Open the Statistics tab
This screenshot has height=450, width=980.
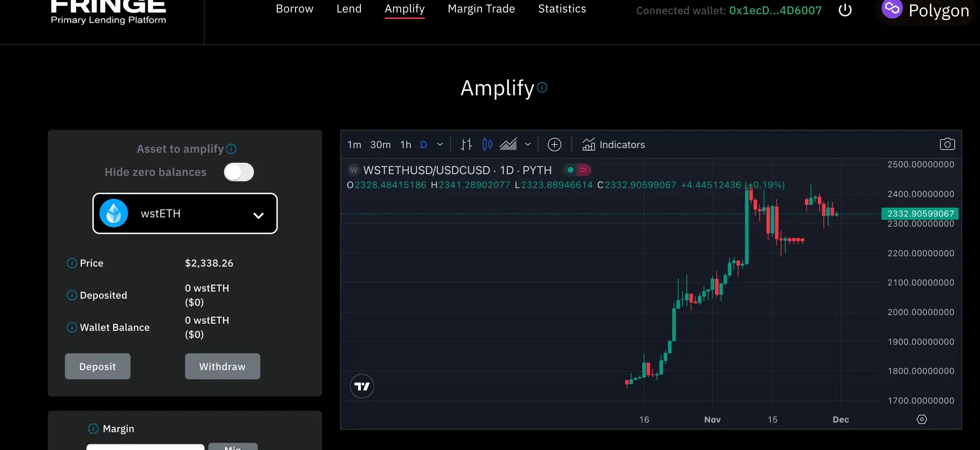(562, 9)
